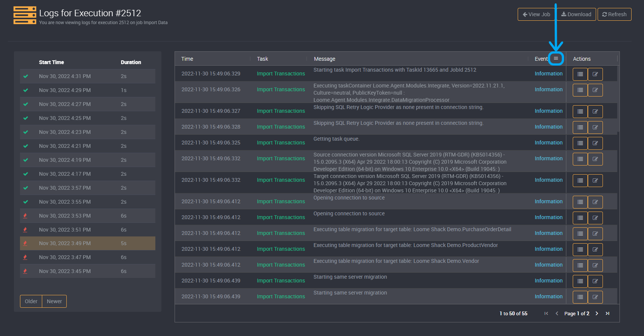Go to the previous page of logs
This screenshot has height=336, width=644.
tap(557, 313)
